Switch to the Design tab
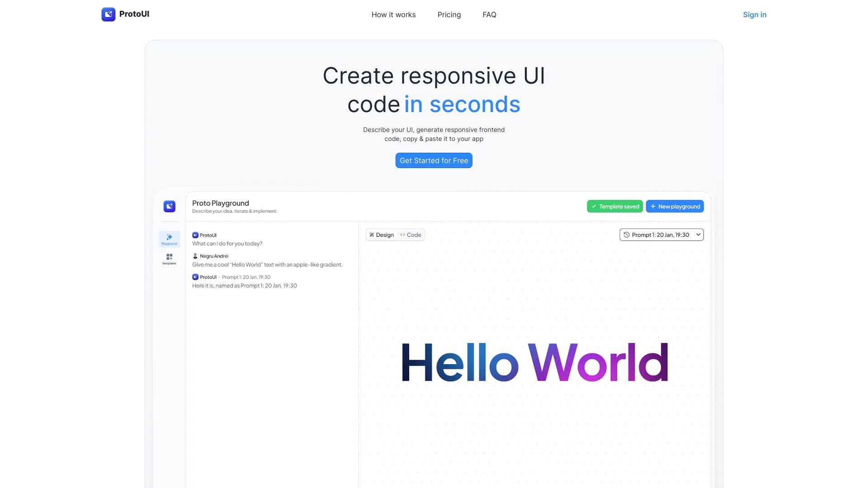Screen dimensions: 868x488 (x=381, y=234)
